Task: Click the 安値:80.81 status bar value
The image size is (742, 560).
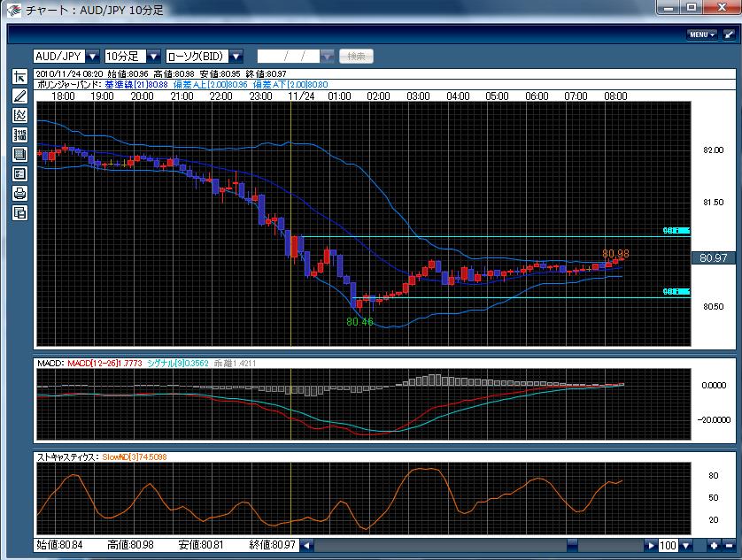Action: (201, 545)
